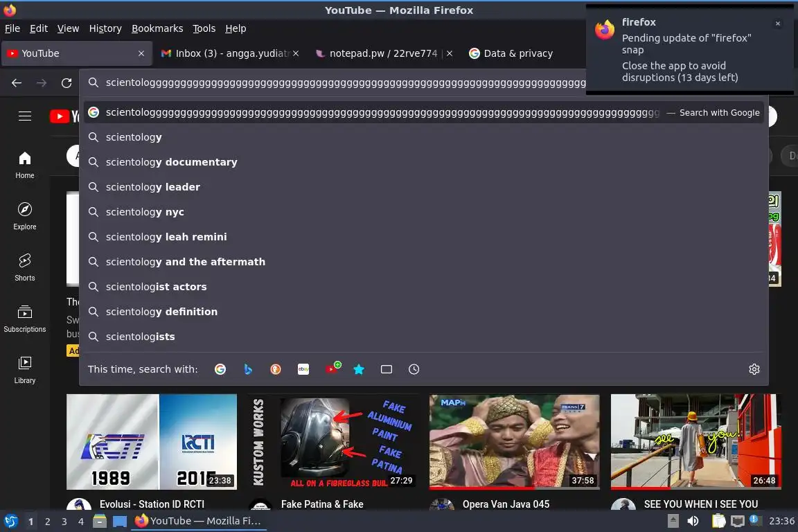Screen dimensions: 798x532
Task: Open the Lubuntu start menu icon
Action: (x=10, y=521)
